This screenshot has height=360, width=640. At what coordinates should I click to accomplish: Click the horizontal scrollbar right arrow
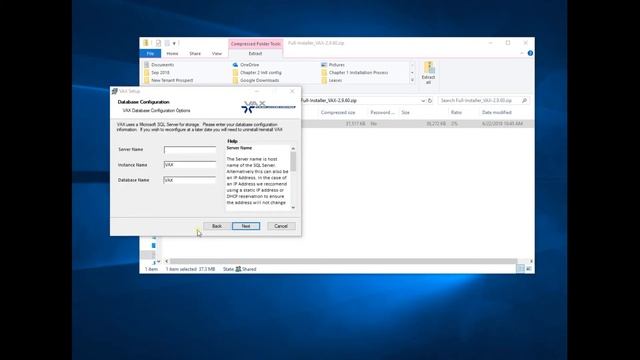531,261
